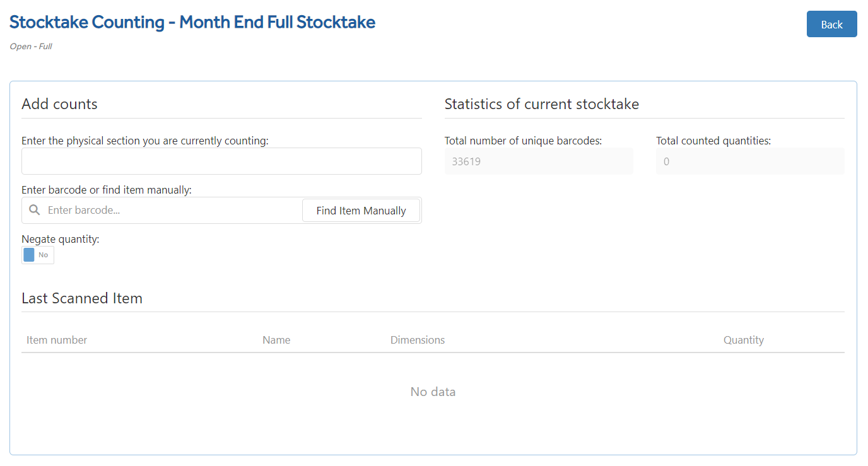Click the Last Scanned Item heading

tap(82, 298)
